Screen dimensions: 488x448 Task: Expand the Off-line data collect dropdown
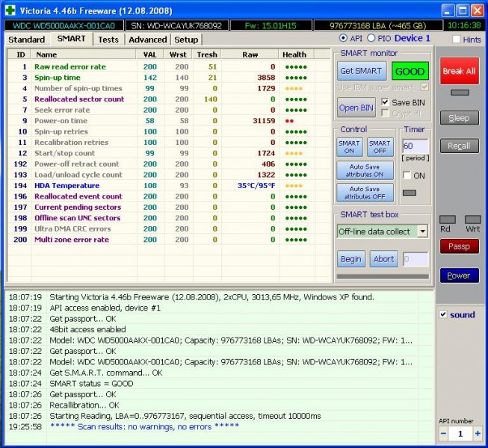(422, 231)
